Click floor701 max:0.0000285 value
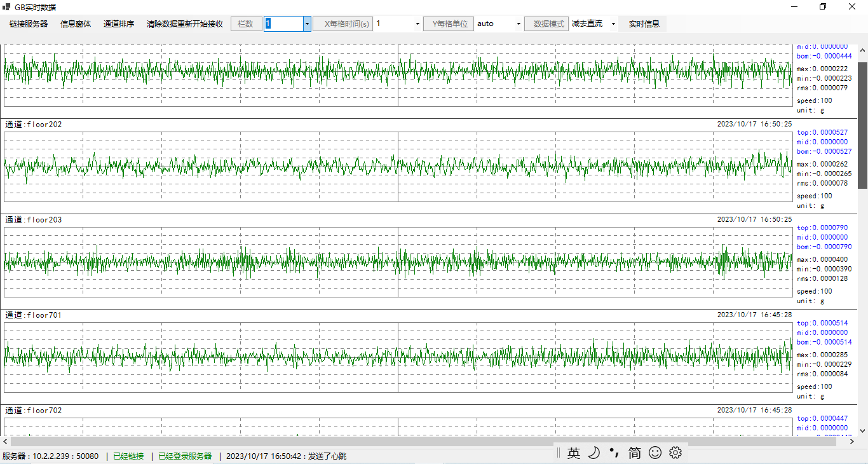 (x=822, y=355)
